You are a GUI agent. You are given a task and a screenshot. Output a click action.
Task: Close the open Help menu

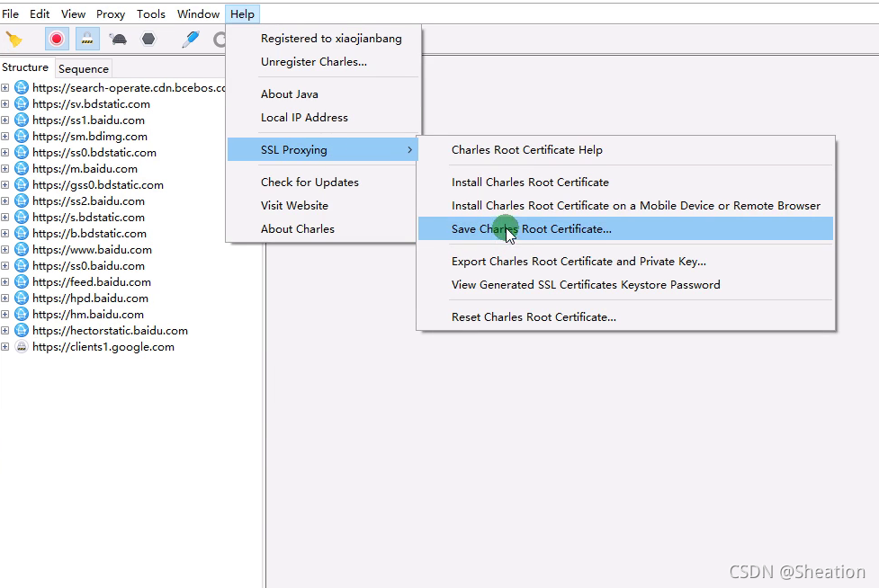[242, 14]
